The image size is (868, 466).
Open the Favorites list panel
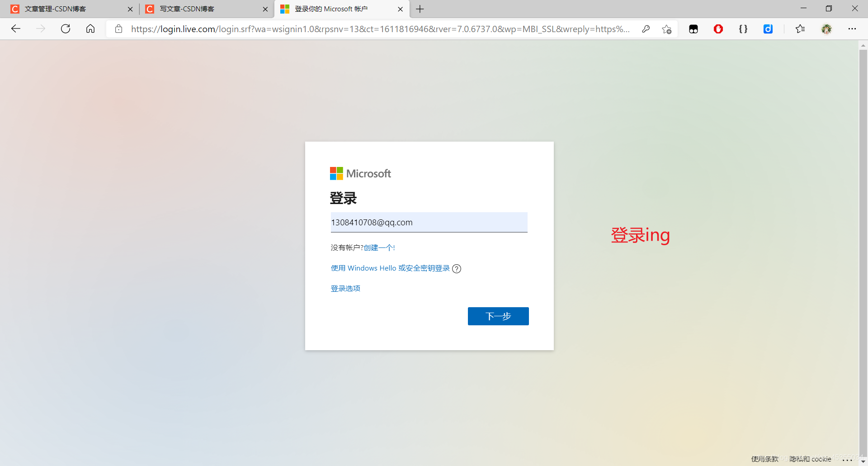800,29
